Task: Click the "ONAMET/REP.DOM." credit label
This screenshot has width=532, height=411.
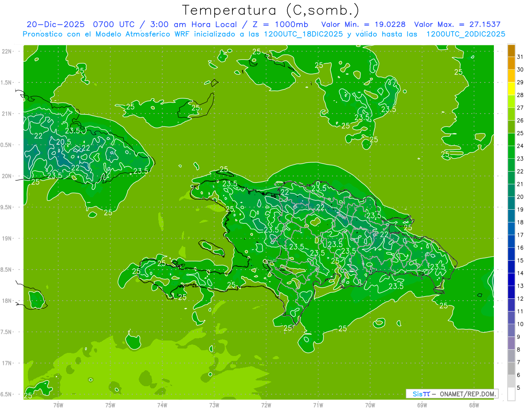Action: pos(469,394)
